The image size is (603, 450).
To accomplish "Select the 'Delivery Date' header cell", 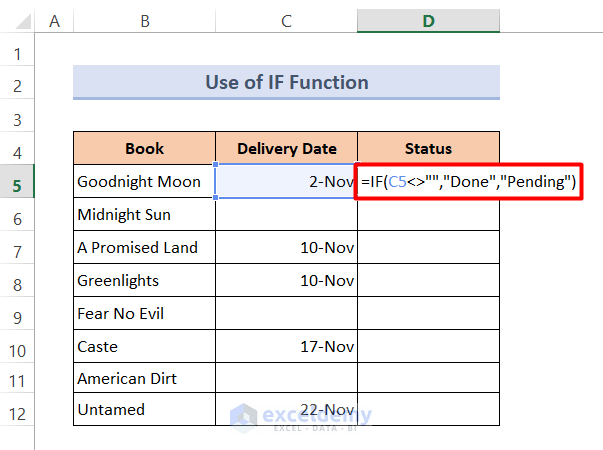I will click(286, 149).
